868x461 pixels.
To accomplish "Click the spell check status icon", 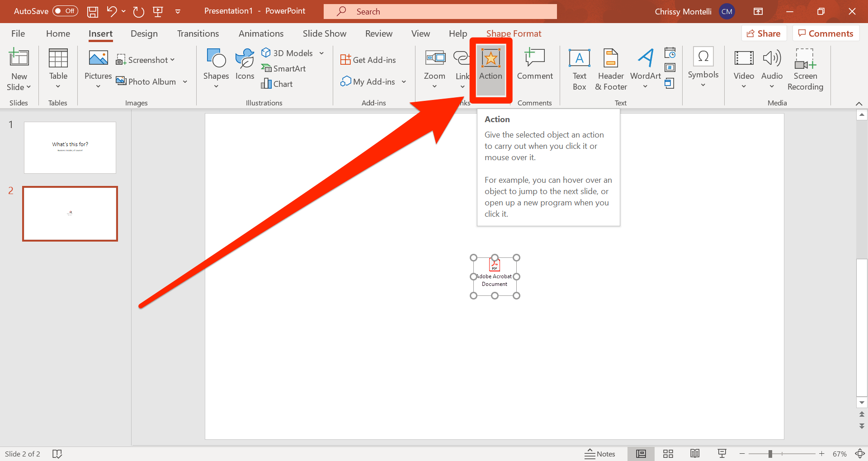I will 57,454.
